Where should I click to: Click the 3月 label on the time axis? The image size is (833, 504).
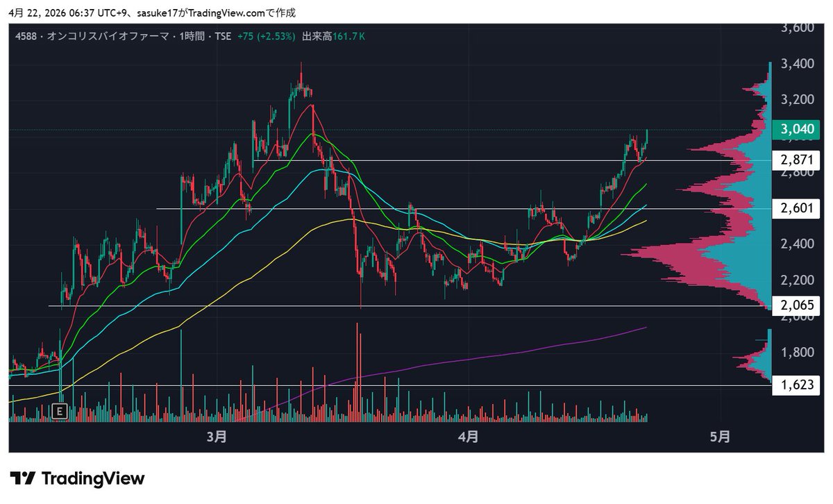(217, 437)
